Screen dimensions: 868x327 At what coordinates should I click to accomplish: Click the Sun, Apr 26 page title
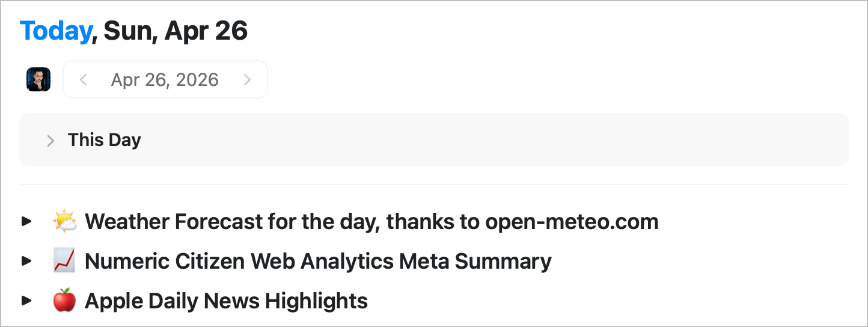click(176, 31)
